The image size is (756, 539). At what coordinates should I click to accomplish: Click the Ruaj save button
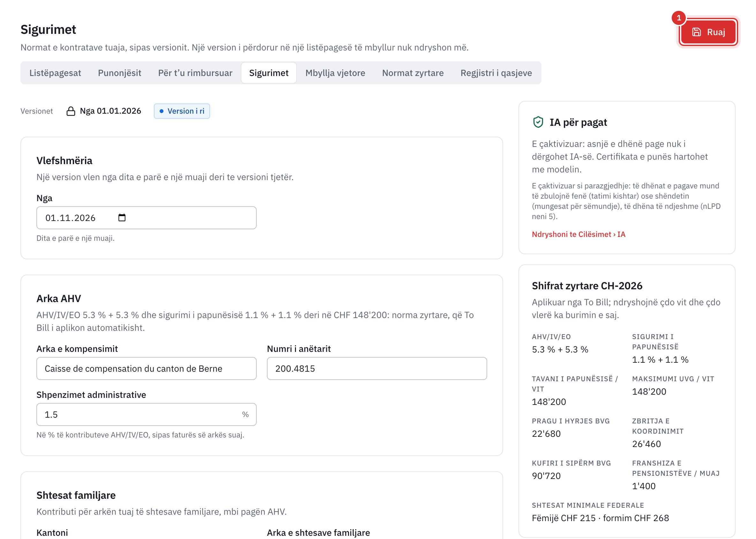coord(708,32)
